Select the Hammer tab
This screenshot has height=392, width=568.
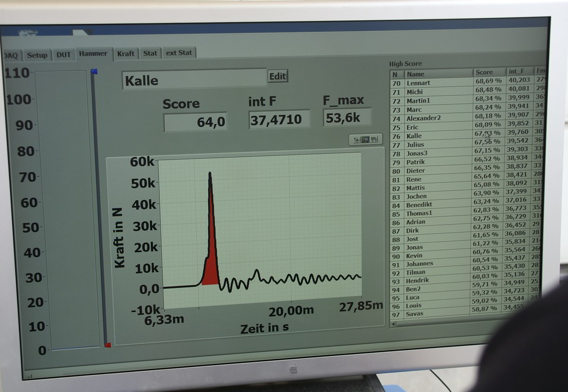(93, 53)
